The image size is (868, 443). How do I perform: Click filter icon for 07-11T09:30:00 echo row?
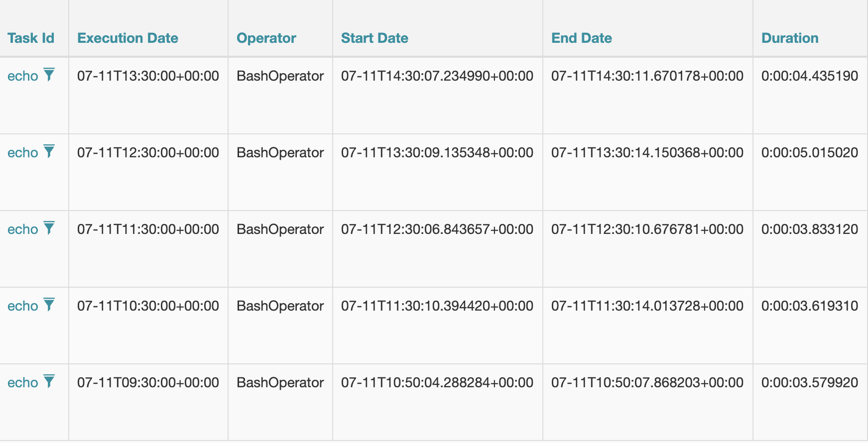[49, 382]
